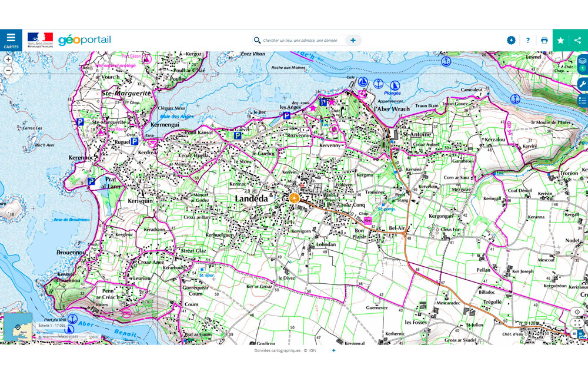Open the CARTES hamburger menu

(x=11, y=40)
